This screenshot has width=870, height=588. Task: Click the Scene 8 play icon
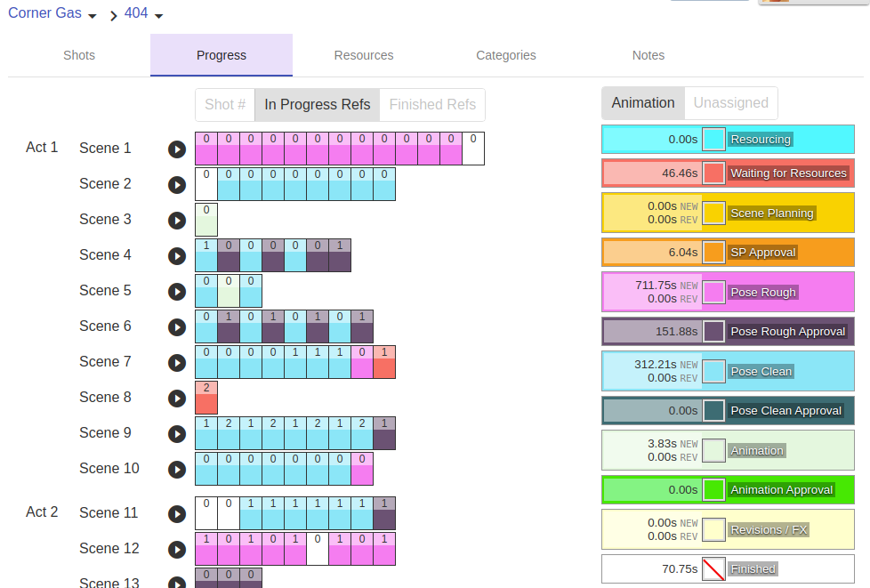point(177,399)
